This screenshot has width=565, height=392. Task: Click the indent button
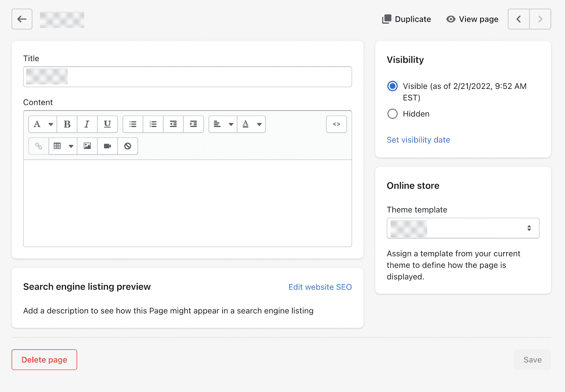click(194, 124)
